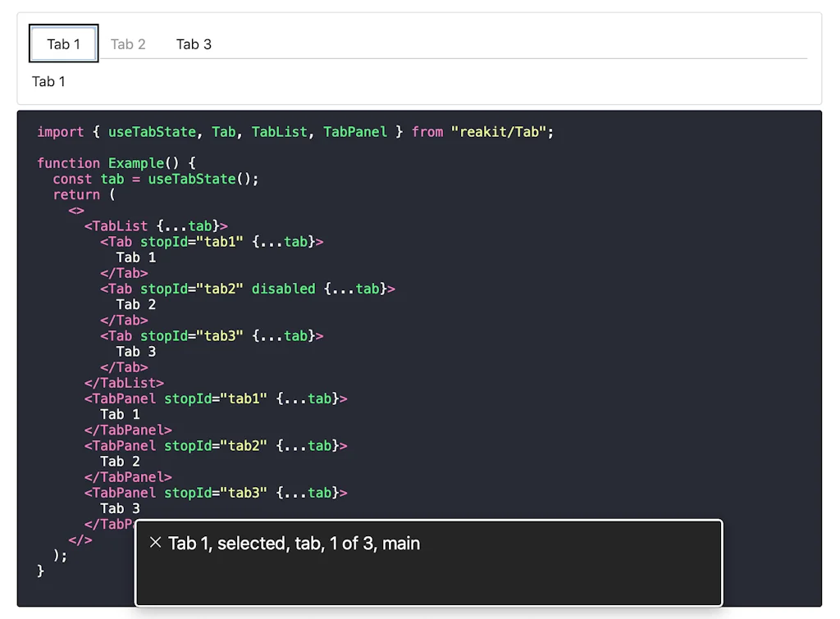Select the first TabPanel opening tag
Screen dimensions: 840x619
(x=119, y=398)
